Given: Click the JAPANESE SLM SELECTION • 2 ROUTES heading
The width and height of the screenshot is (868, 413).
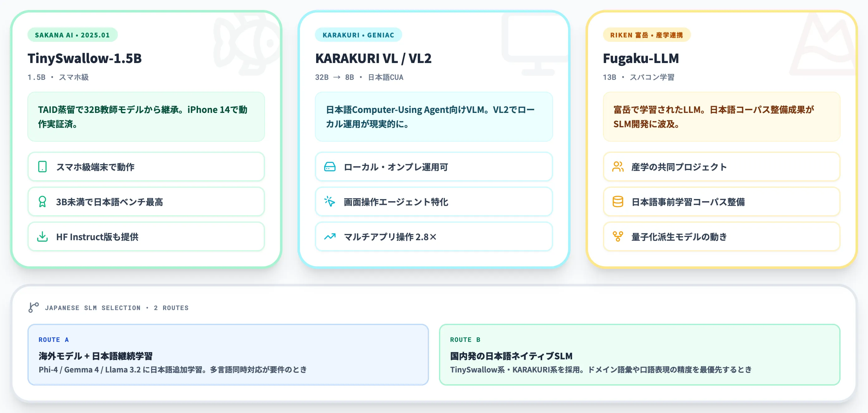Looking at the screenshot, I should [117, 308].
